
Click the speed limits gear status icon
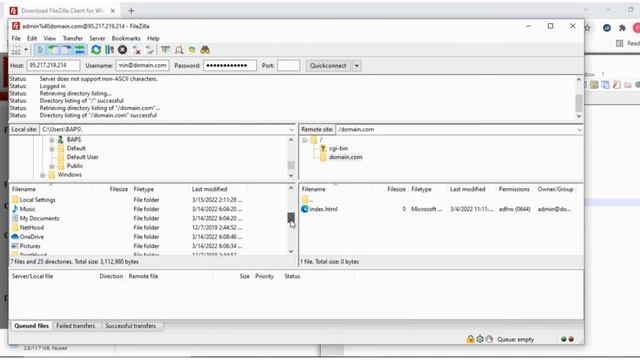[480, 339]
